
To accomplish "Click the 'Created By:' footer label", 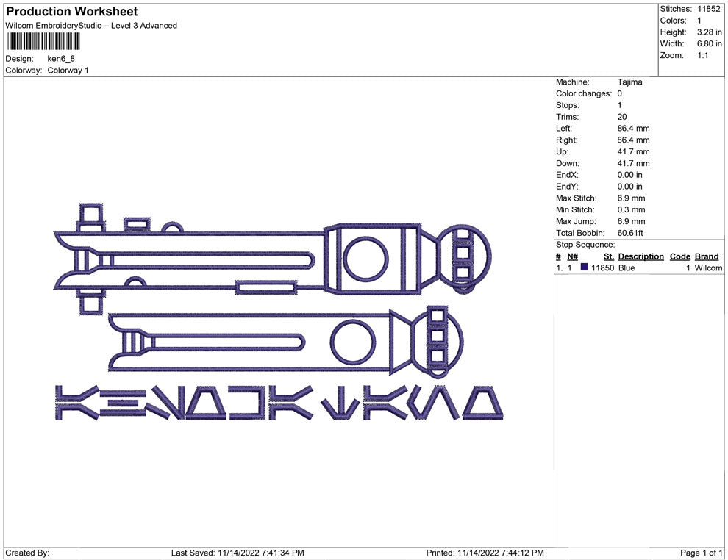I will click(27, 553).
